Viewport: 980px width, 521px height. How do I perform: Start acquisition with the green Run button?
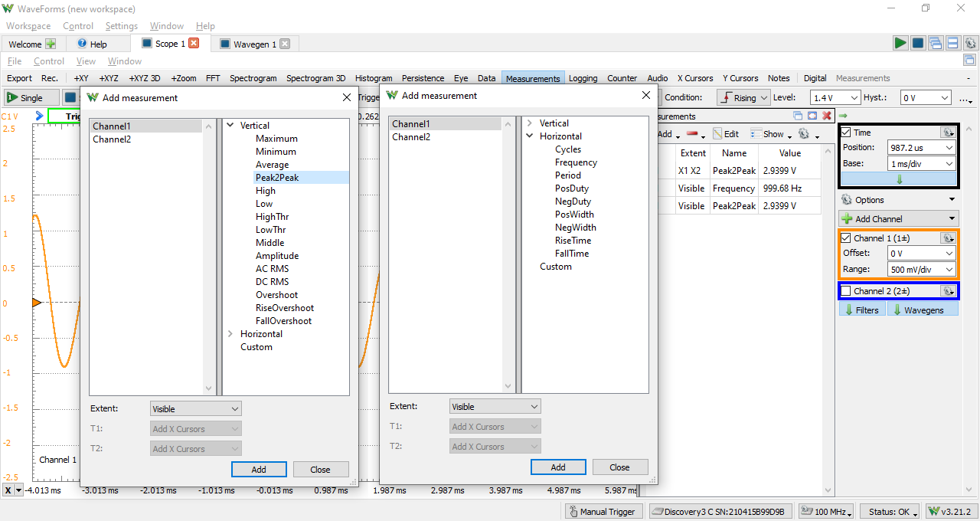pyautogui.click(x=900, y=43)
